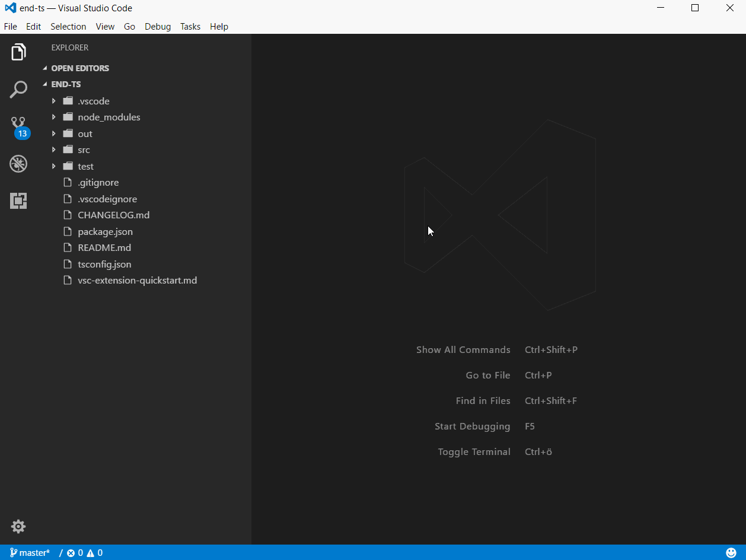
Task: Select the Debug icon in the activity bar
Action: point(18,164)
